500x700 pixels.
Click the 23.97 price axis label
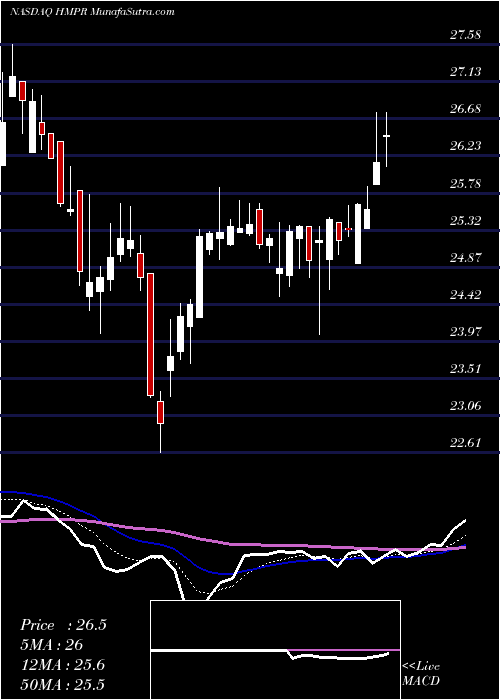(x=465, y=331)
